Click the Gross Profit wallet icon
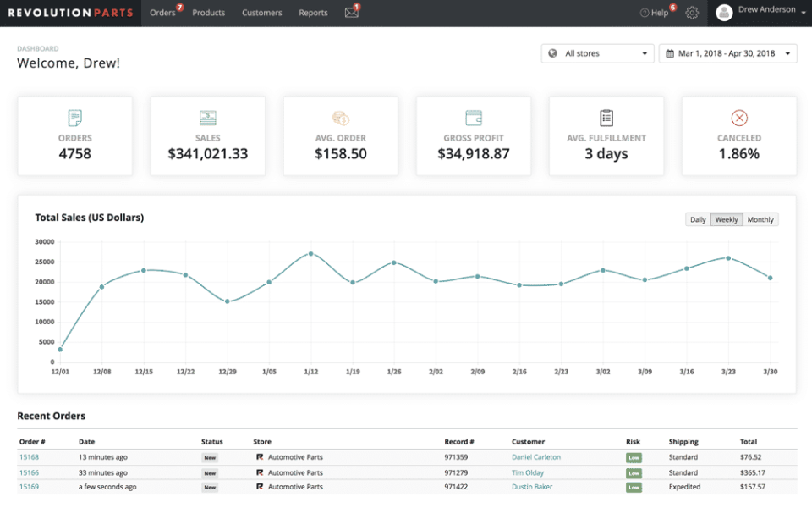The height and width of the screenshot is (508, 812). click(473, 118)
